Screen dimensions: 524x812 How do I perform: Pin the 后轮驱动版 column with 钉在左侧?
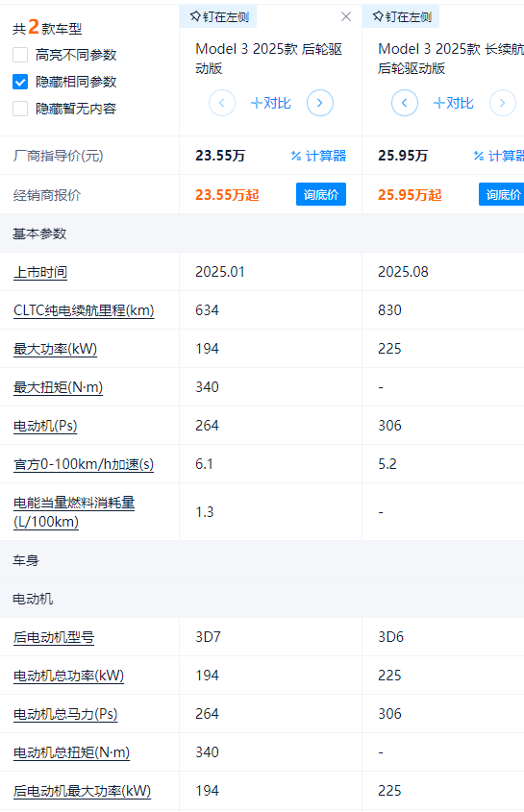[218, 16]
